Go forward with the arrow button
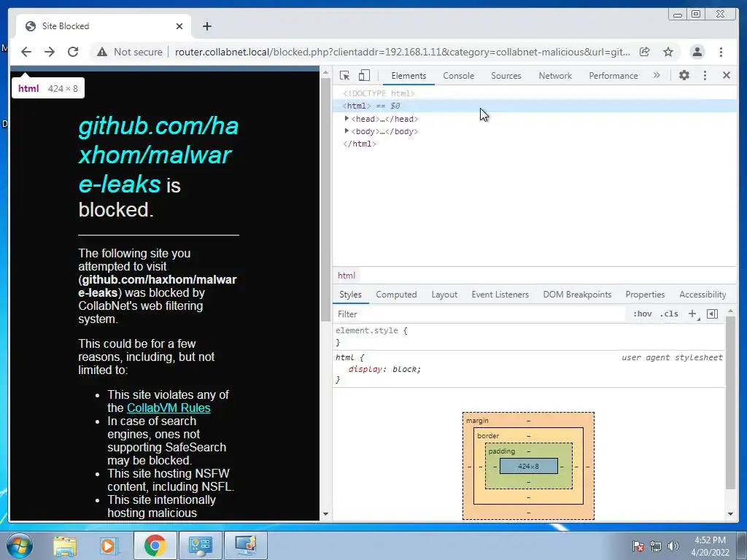 50,52
